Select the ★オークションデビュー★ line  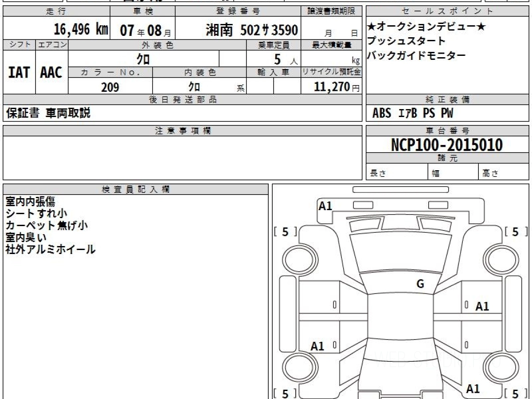click(426, 27)
